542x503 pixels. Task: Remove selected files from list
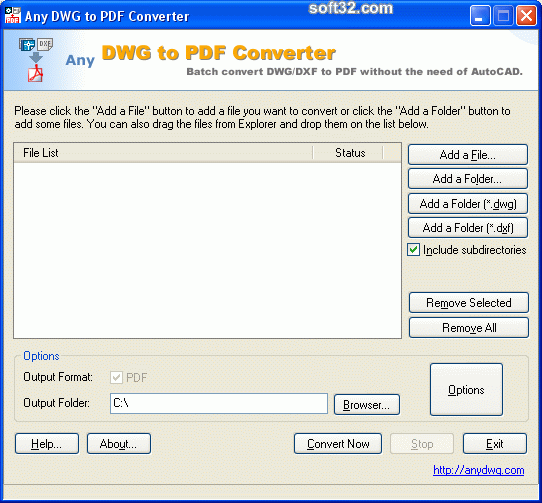coord(469,302)
